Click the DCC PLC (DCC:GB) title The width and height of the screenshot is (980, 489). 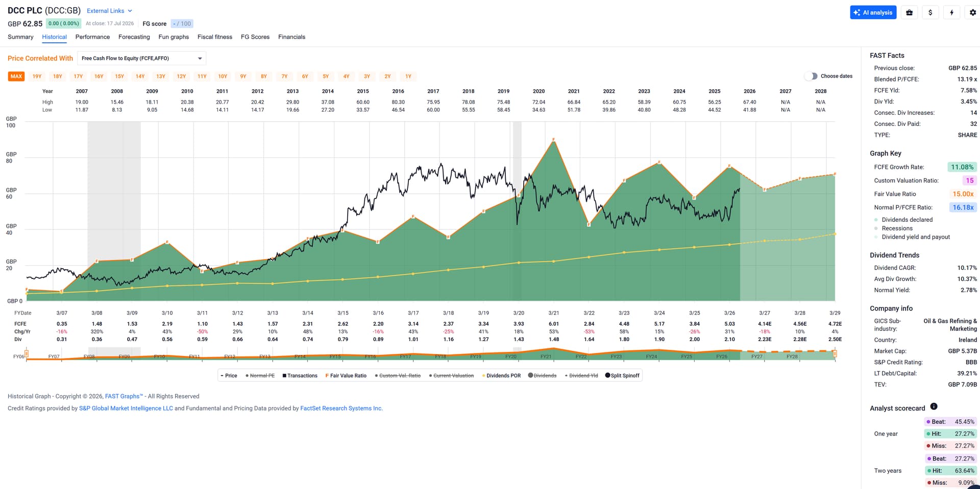tap(44, 11)
